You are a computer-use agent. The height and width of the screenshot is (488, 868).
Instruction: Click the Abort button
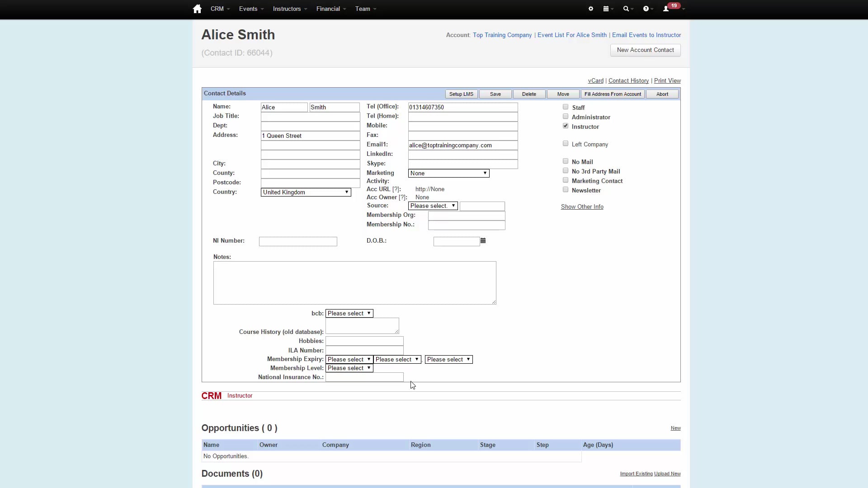(662, 94)
